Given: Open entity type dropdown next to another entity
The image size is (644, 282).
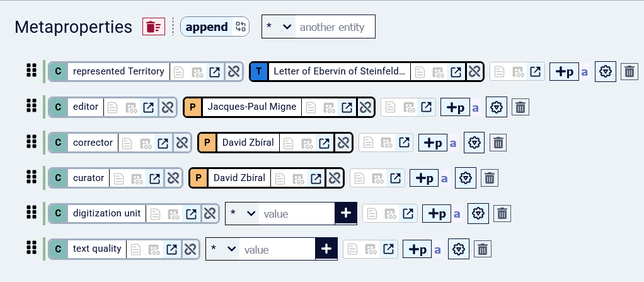Looking at the screenshot, I should point(279,26).
